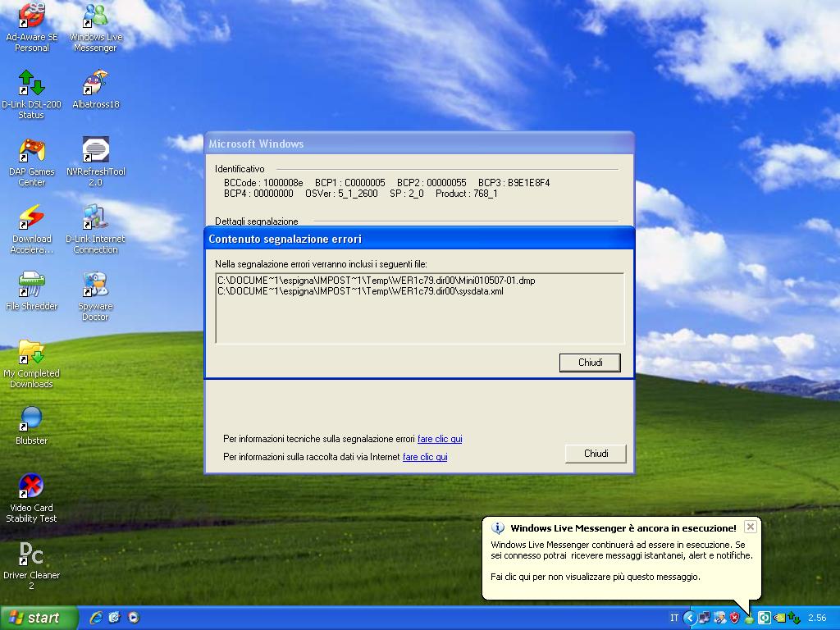Click the green Windows Live Messenger tray icon
This screenshot has height=630, width=840.
pyautogui.click(x=749, y=619)
